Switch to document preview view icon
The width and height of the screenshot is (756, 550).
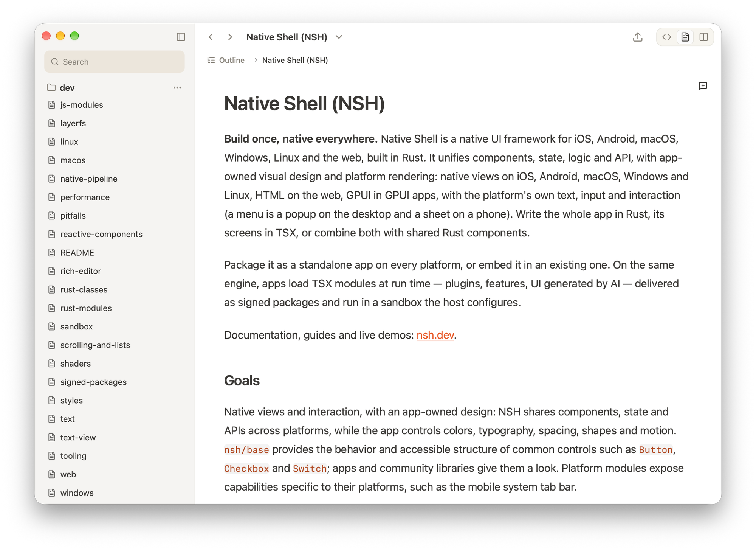click(685, 37)
